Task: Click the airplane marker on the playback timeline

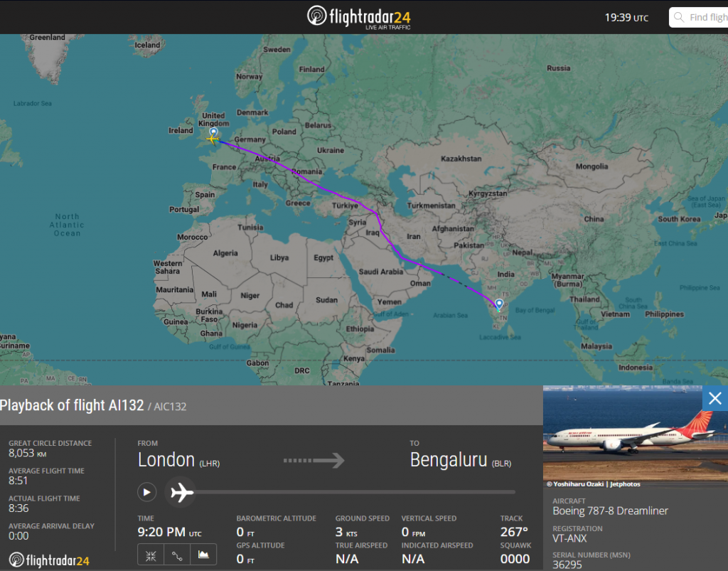Action: 180,492
